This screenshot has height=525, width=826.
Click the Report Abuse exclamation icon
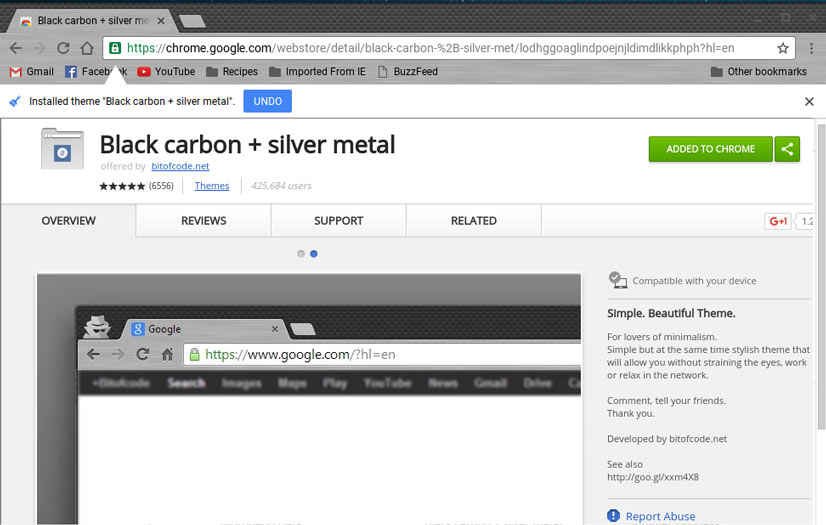613,516
